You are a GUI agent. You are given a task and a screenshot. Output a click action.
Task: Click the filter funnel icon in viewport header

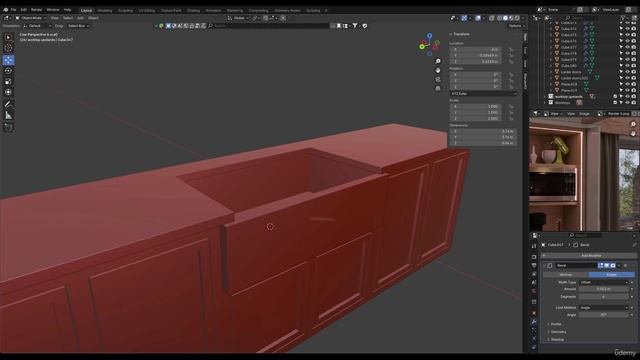point(355,26)
